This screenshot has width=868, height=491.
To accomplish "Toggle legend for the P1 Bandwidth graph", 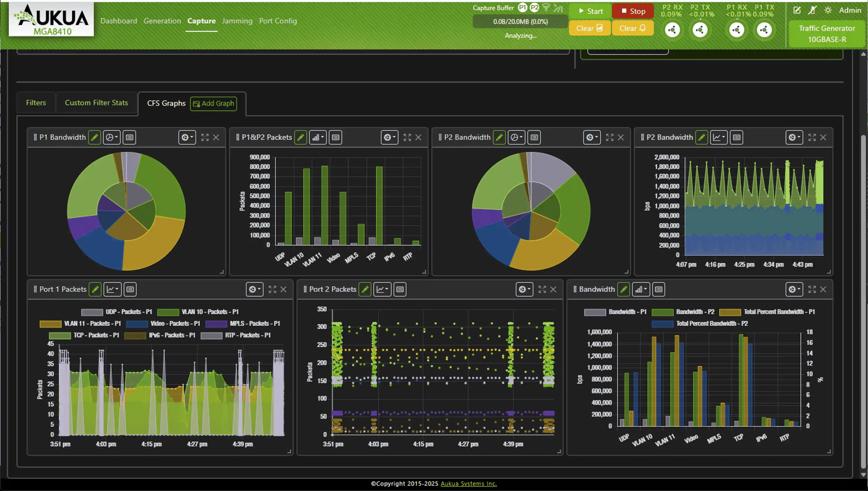I will tap(129, 137).
